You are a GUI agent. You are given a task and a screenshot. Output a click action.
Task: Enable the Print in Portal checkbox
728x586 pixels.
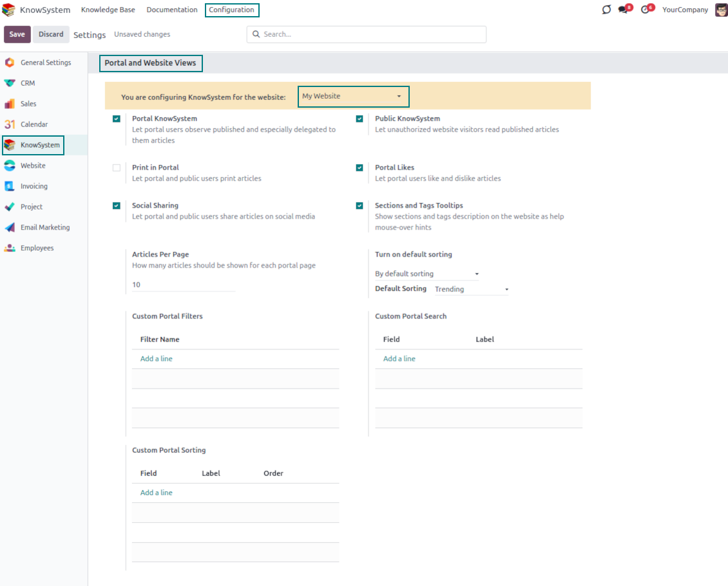(117, 168)
